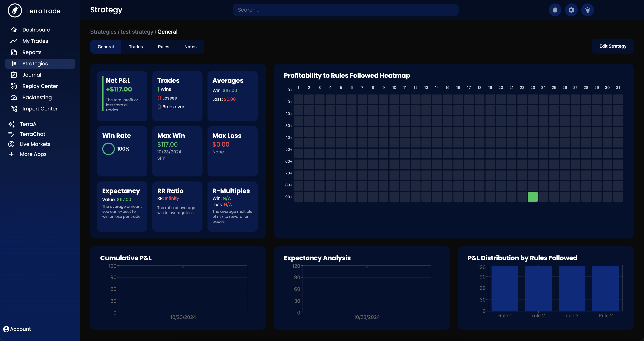644x341 pixels.
Task: Click the Max Loss $0.00 value
Action: (x=221, y=144)
